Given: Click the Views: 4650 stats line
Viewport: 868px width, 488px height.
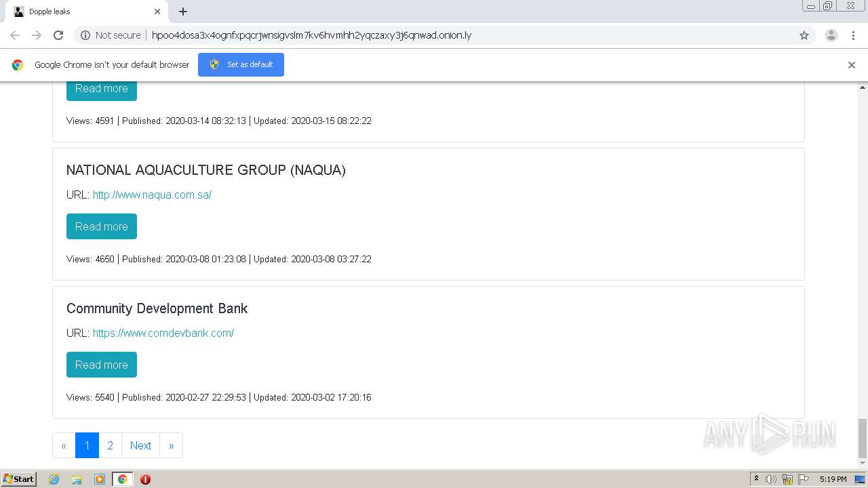Looking at the screenshot, I should pos(219,259).
